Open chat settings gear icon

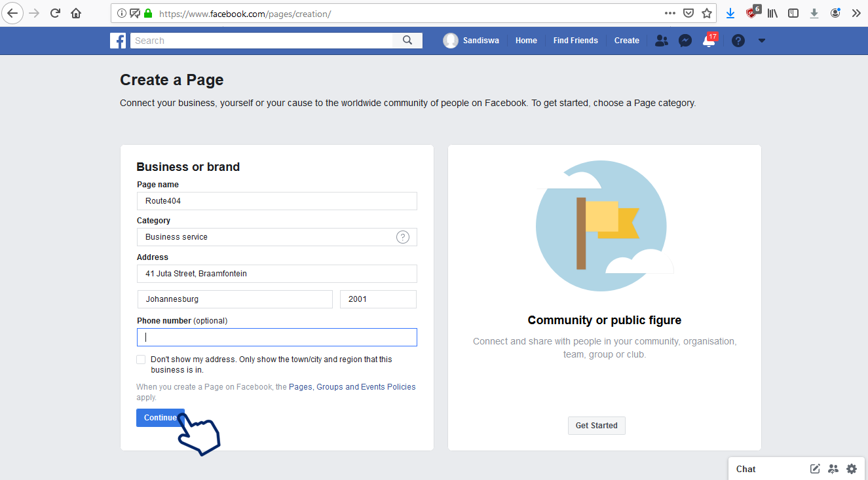(852, 469)
